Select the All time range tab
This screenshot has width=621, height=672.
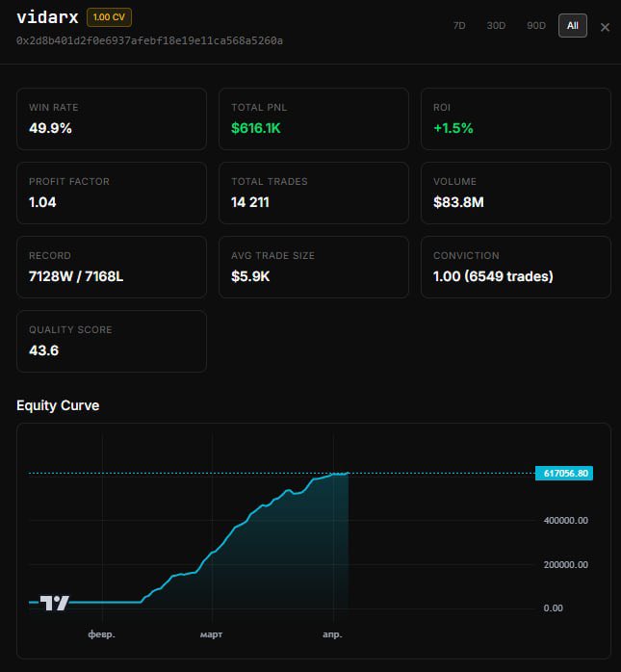[573, 26]
